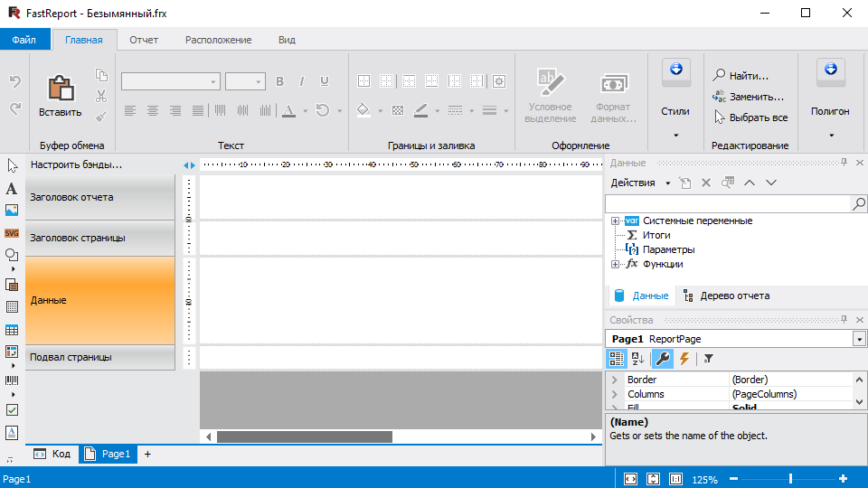Click the scissors Cut icon
The width and height of the screenshot is (868, 488).
101,96
